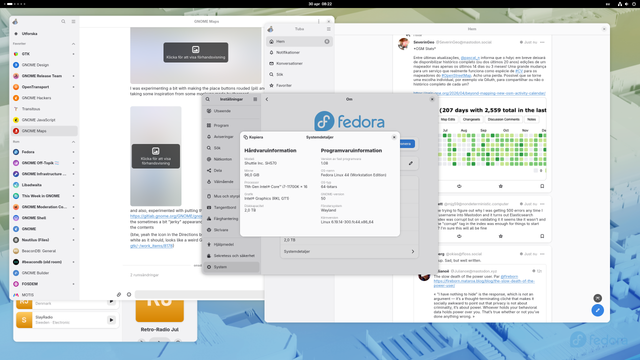Open emoji picker in Fractal composer

tap(129, 294)
